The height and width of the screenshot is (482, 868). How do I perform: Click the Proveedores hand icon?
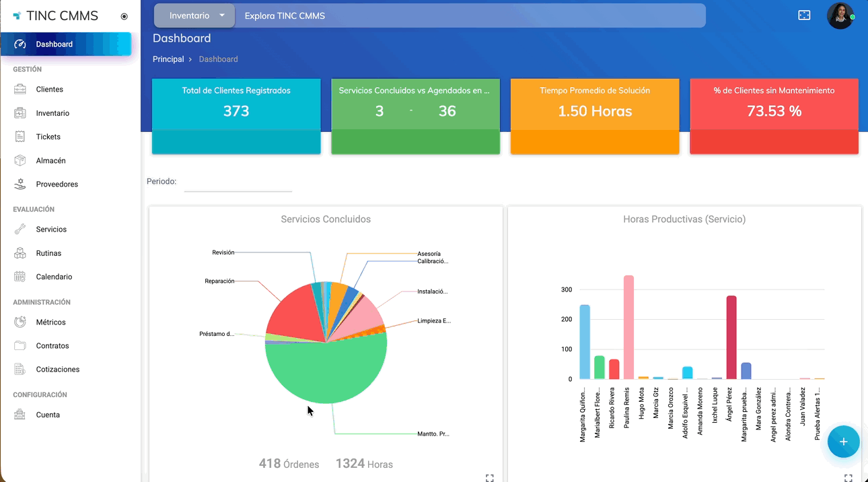click(x=20, y=184)
